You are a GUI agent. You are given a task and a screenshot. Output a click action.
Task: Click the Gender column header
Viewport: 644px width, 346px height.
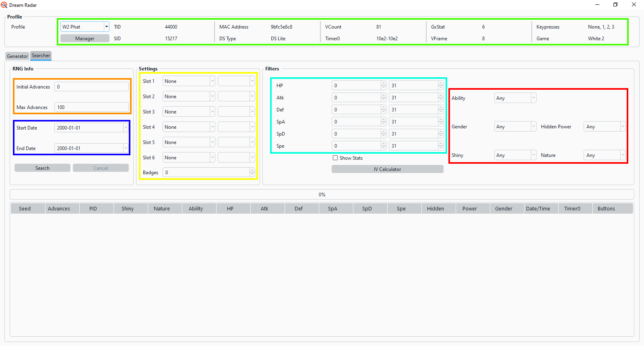507,209
